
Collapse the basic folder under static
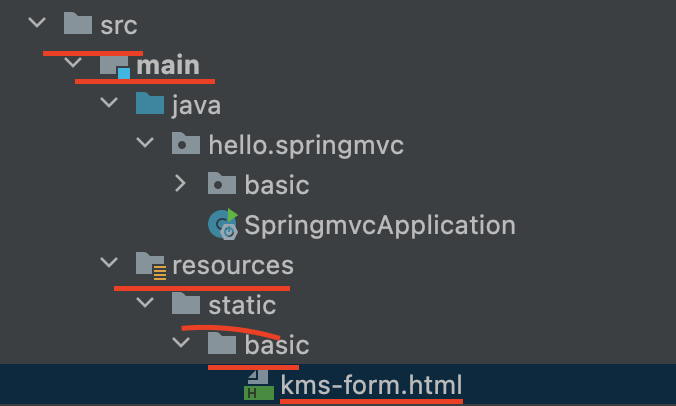click(181, 342)
